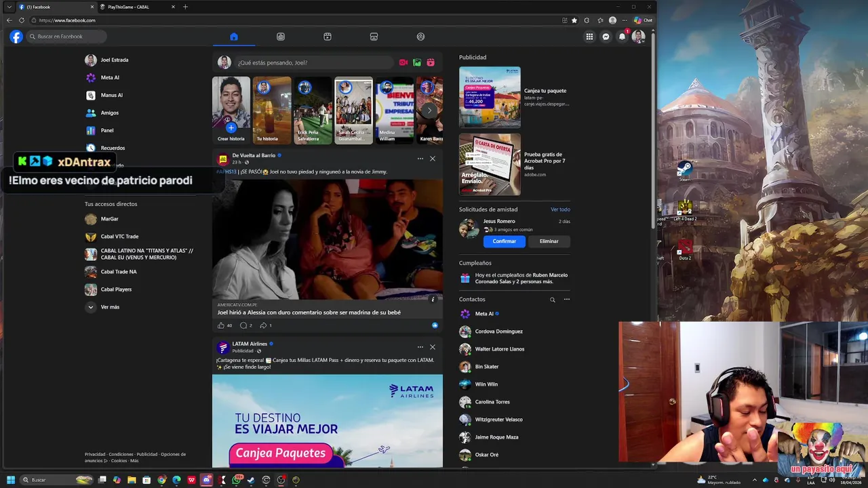The image size is (868, 488).
Task: Open Panel sidebar item
Action: tap(107, 130)
